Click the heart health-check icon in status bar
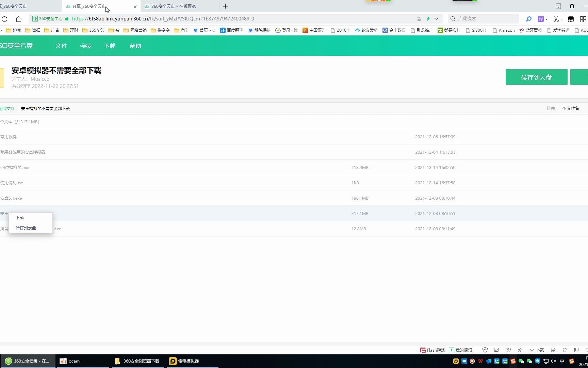The height and width of the screenshot is (368, 588). tap(508, 350)
